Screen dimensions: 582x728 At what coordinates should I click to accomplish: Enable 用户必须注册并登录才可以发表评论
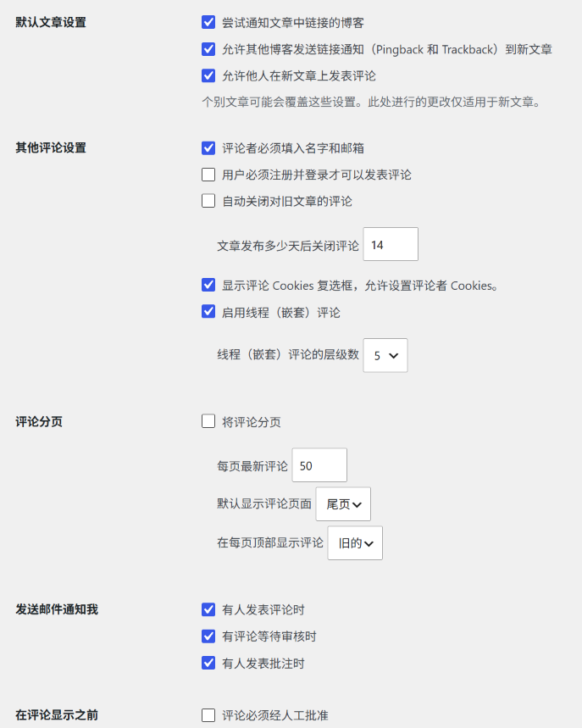point(208,175)
